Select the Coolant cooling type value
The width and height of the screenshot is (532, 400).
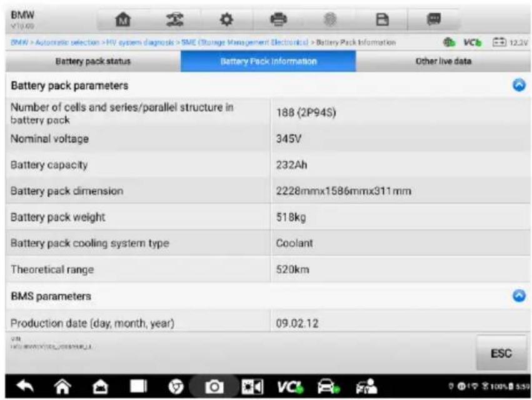[294, 243]
